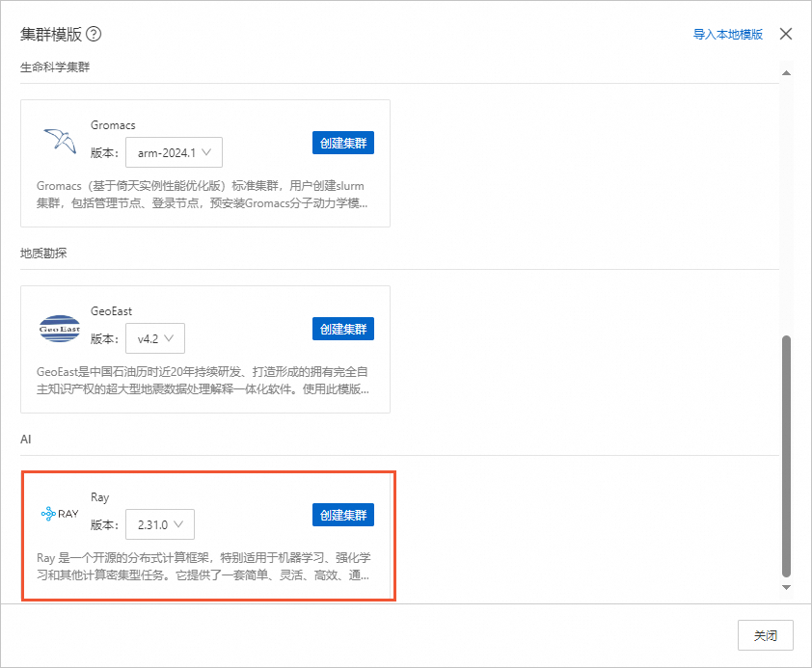Click the scrollbar up arrow

pyautogui.click(x=786, y=73)
